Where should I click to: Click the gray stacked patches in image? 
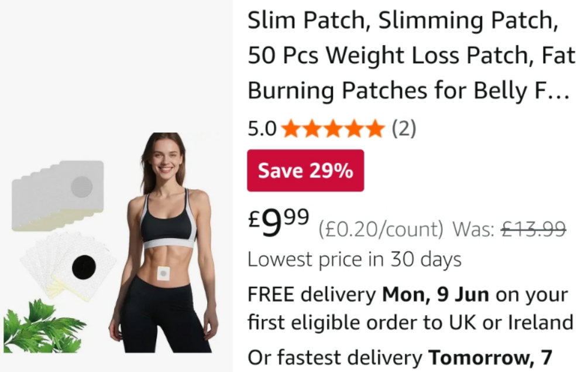point(58,195)
